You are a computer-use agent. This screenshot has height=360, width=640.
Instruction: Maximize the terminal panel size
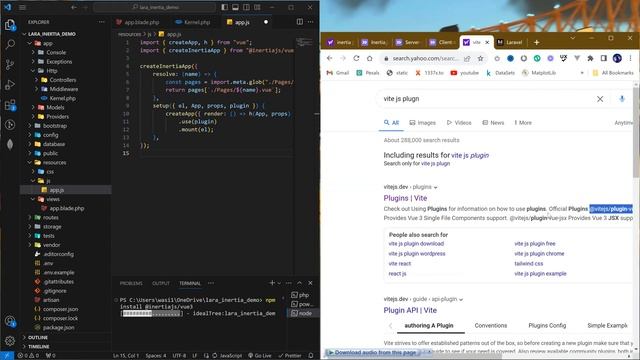[x=300, y=283]
